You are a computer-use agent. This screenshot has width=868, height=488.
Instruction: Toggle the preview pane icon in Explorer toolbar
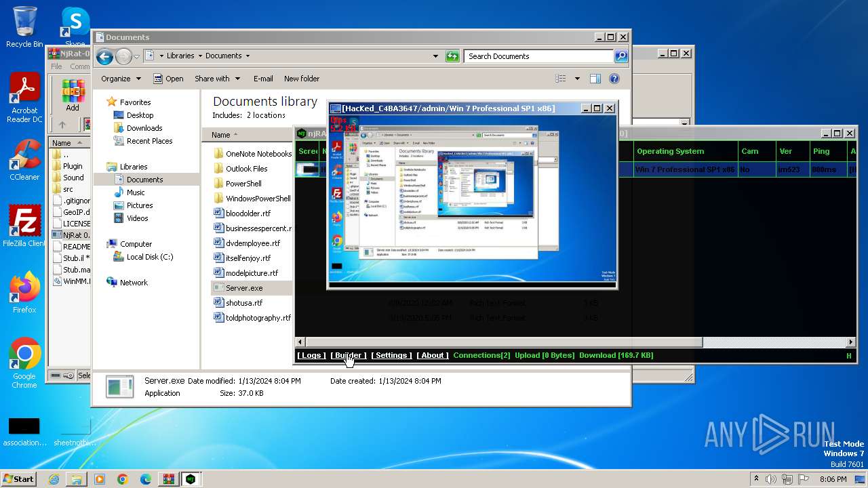click(x=595, y=79)
